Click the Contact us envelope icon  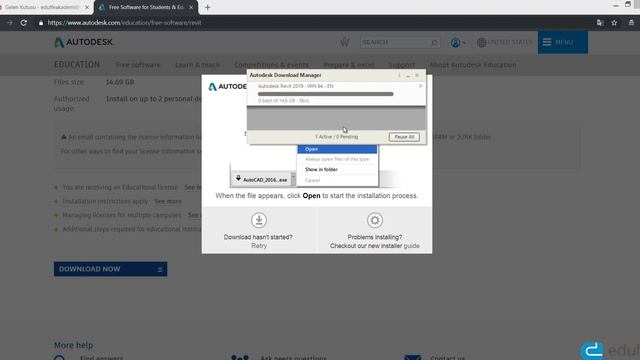coord(412,358)
